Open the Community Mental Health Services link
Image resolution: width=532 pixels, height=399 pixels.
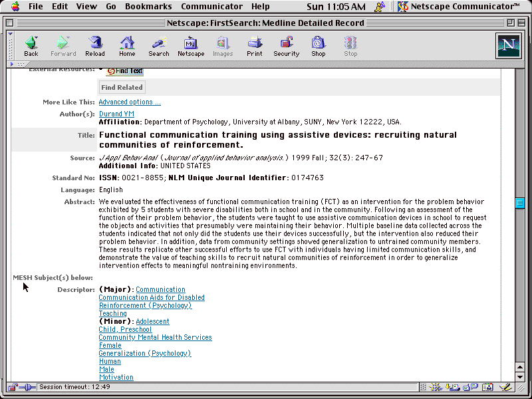tap(156, 337)
